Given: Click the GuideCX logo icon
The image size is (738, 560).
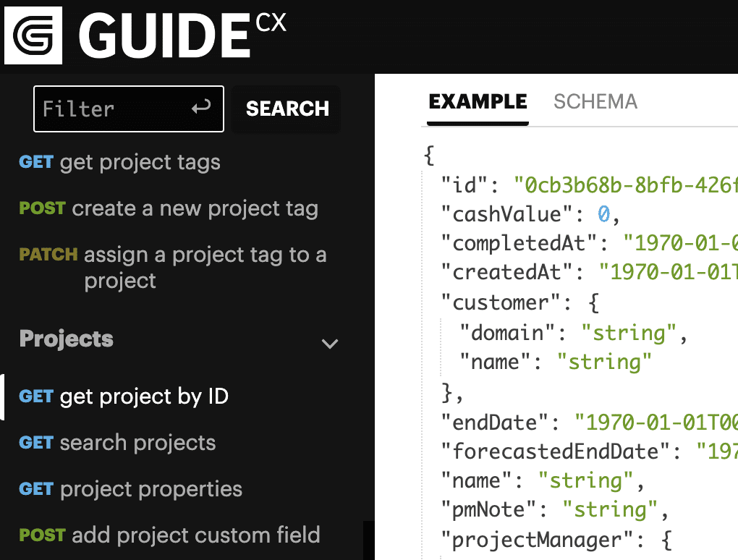Looking at the screenshot, I should click(x=33, y=35).
